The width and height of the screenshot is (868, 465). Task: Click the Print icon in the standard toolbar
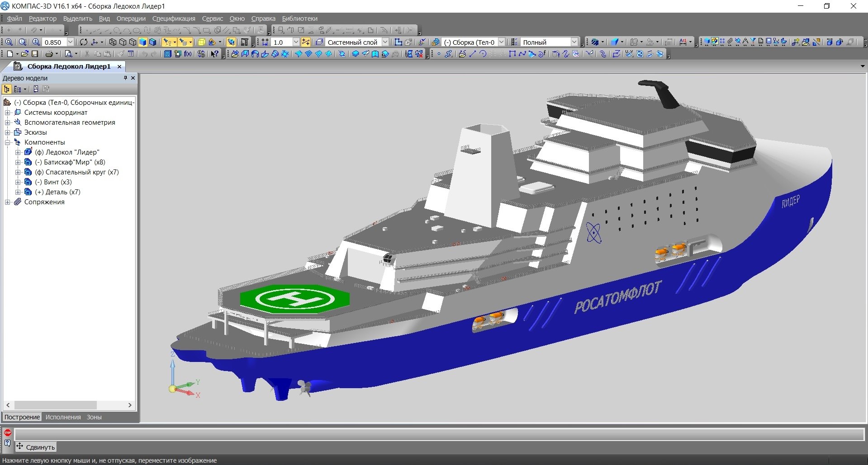[x=49, y=54]
